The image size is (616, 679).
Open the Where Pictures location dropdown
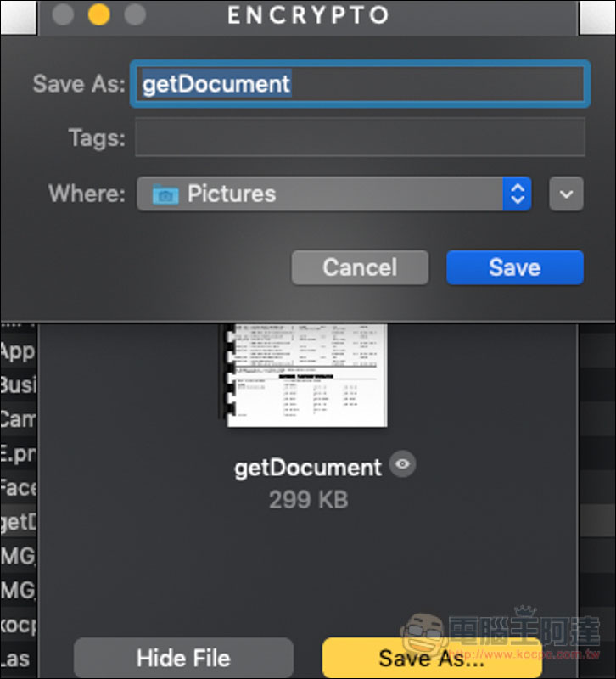[x=334, y=194]
